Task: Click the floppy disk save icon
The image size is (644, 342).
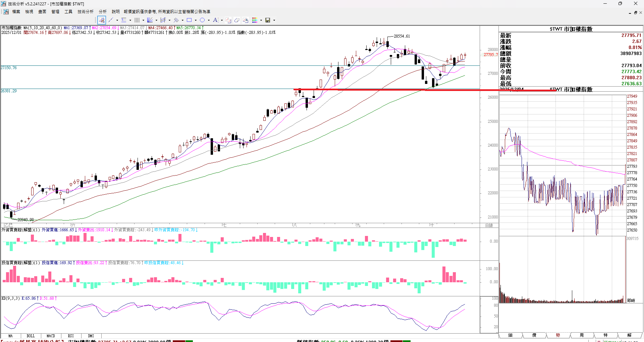Action: coord(268,20)
